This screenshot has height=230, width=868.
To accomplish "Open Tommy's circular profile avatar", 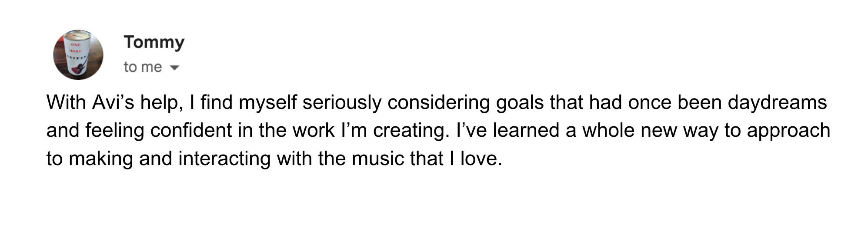I will point(78,55).
